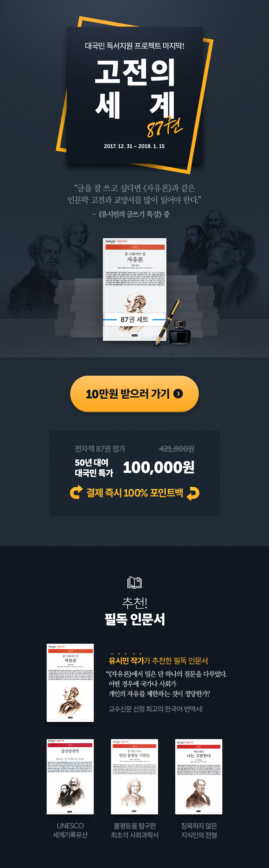This screenshot has height=868, width=269.
Task: Click the 87권 세트 label ribbon
Action: tap(134, 319)
